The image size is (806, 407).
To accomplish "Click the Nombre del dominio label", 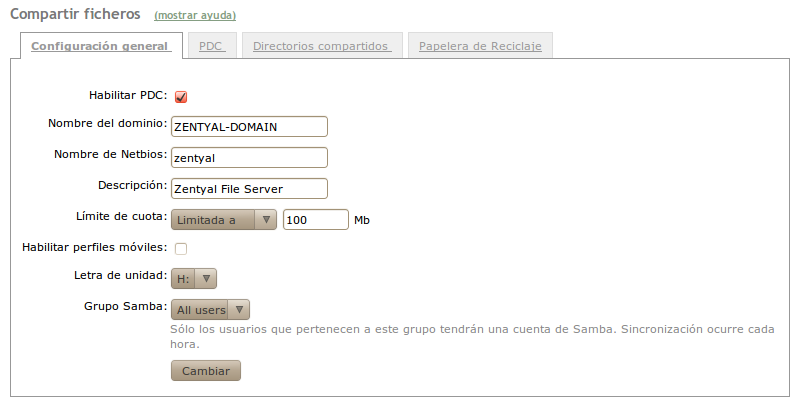I will tap(107, 124).
